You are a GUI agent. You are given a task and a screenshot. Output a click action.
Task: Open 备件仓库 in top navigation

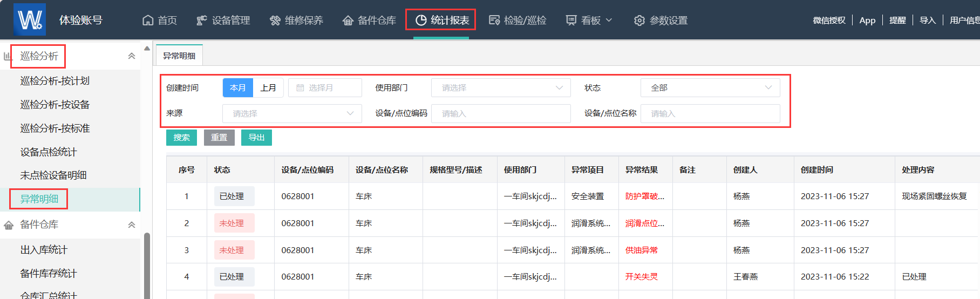point(369,21)
